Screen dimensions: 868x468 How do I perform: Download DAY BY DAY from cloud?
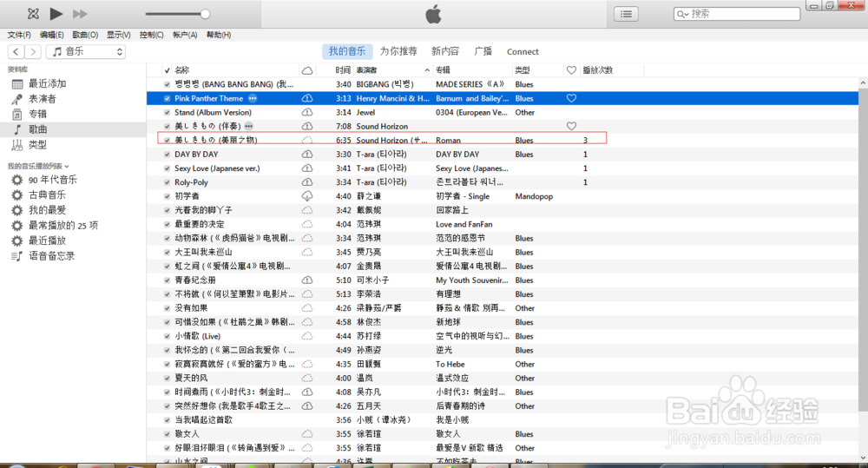coord(306,155)
